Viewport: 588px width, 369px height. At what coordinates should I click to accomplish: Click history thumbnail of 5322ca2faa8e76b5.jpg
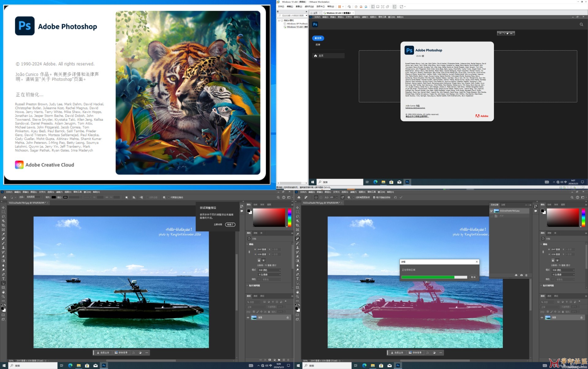click(496, 211)
